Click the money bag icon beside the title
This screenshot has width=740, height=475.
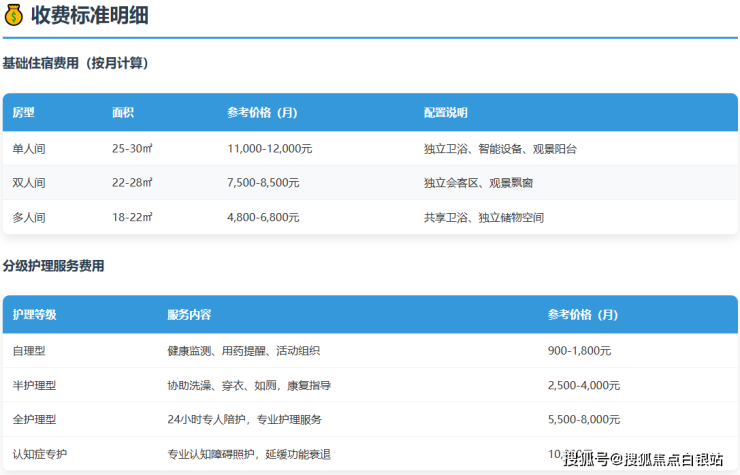[x=13, y=16]
